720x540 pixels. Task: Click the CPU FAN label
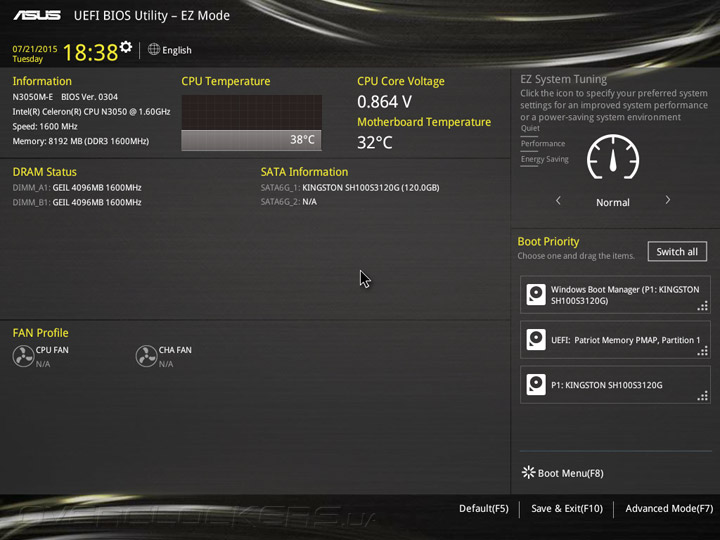click(52, 350)
